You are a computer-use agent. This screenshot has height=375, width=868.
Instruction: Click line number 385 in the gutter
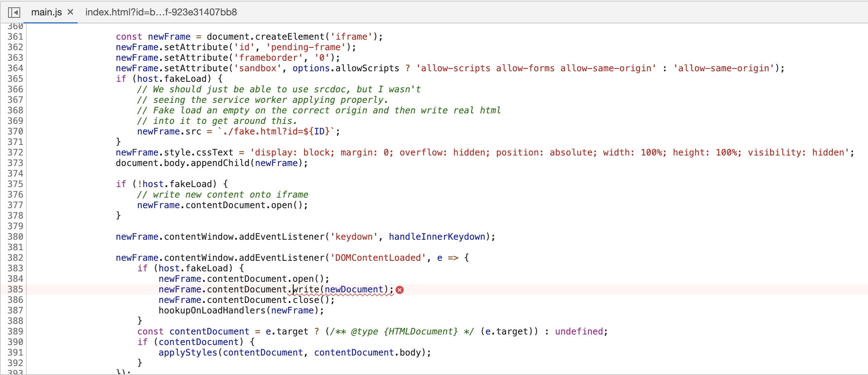(x=15, y=289)
